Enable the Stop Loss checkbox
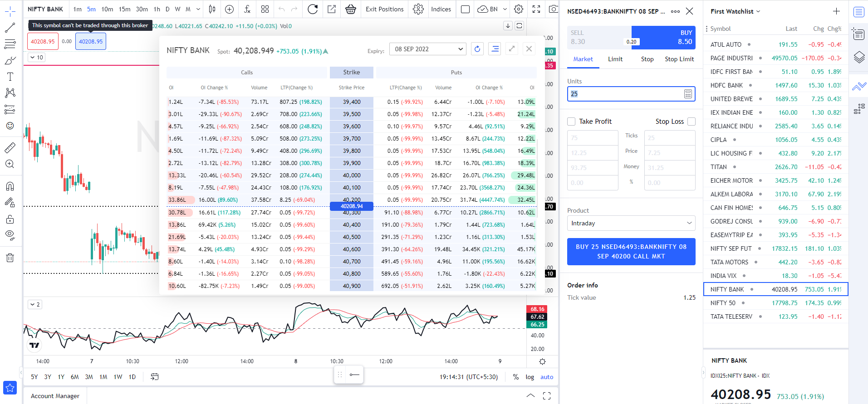Image resolution: width=868 pixels, height=404 pixels. (691, 122)
